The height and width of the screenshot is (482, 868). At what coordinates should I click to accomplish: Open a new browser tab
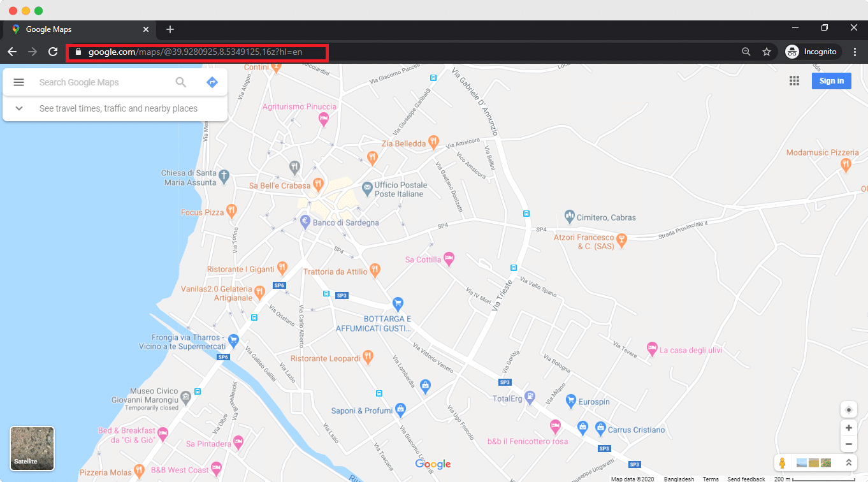[x=170, y=29]
